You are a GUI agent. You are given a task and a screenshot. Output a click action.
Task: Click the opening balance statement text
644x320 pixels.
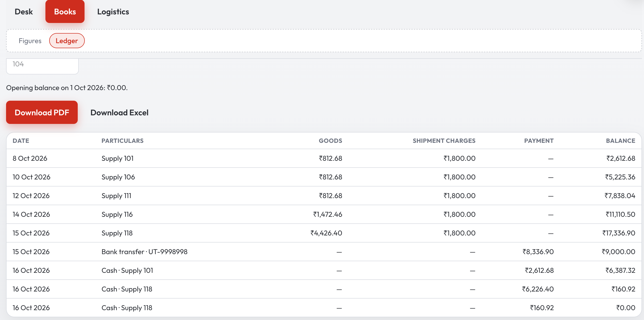67,88
